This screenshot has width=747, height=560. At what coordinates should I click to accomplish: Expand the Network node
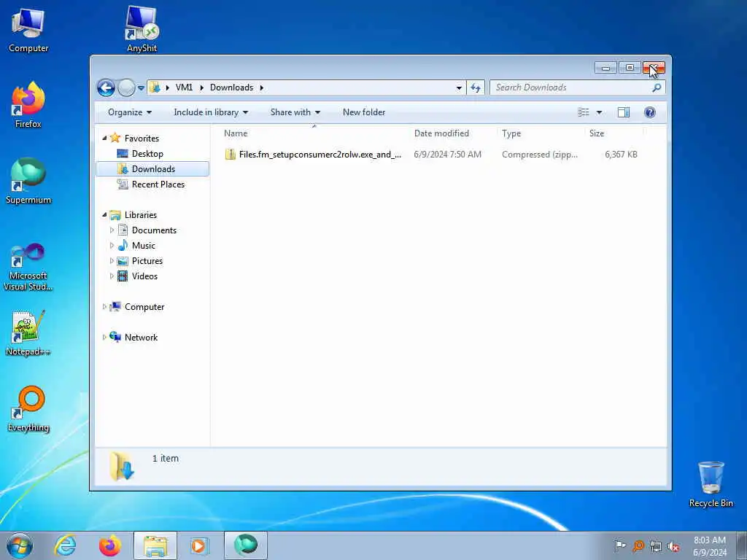[104, 337]
